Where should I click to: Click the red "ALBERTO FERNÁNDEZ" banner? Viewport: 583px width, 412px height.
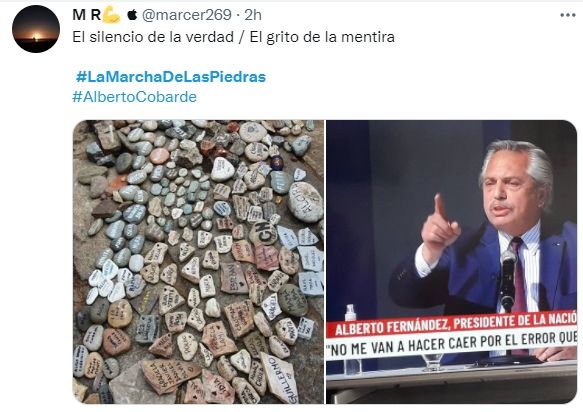click(452, 325)
